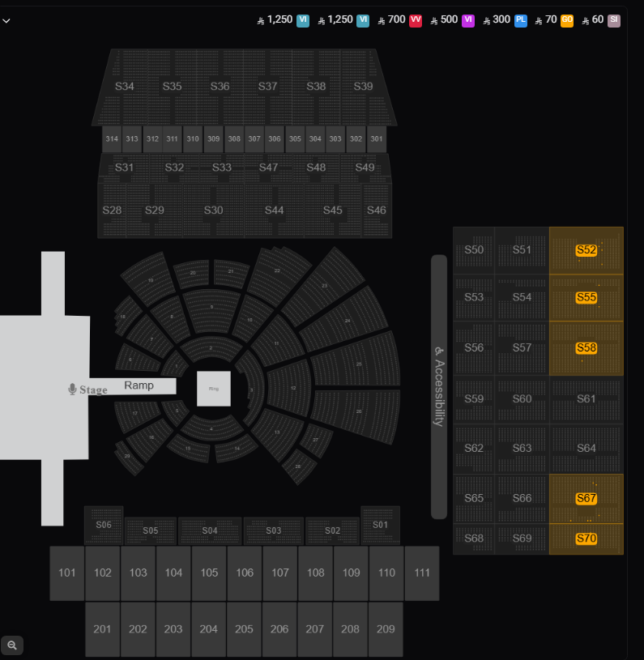
Task: Select section S37 in upper stand
Action: (x=267, y=87)
